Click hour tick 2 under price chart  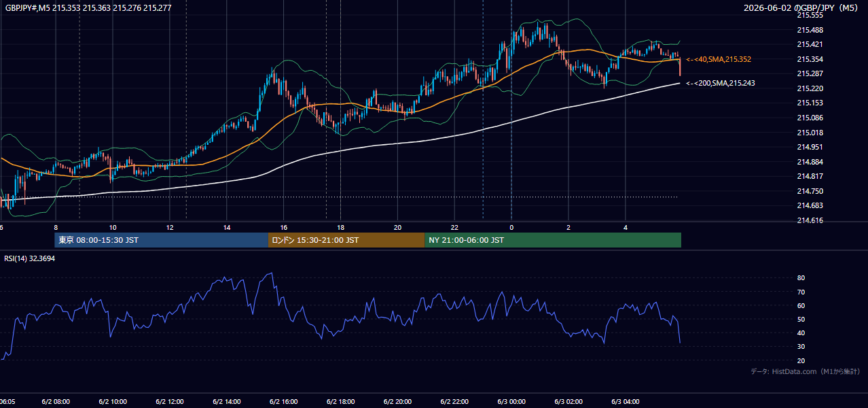(x=568, y=228)
